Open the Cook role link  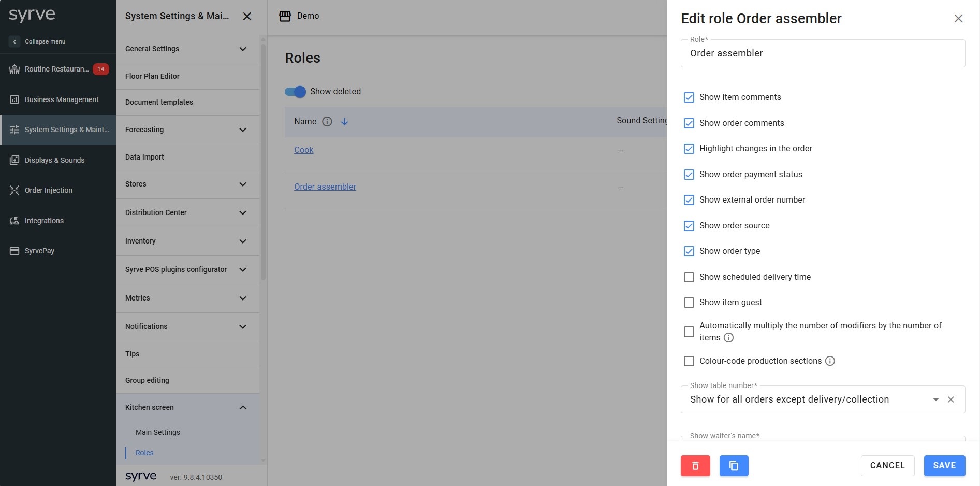pos(304,150)
